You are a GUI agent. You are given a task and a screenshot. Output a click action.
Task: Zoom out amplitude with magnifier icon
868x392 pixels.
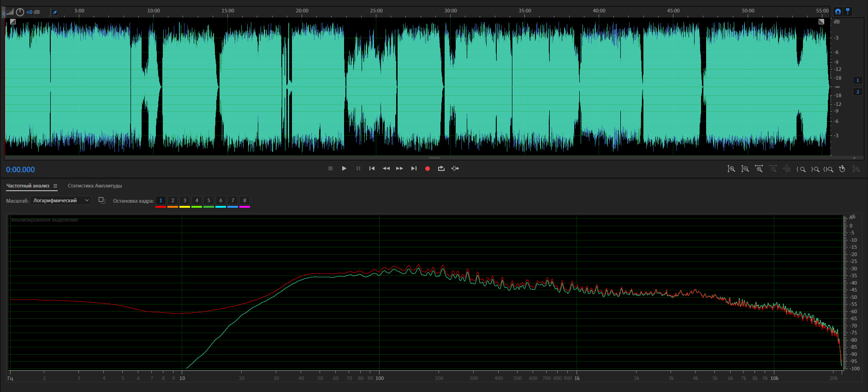click(x=745, y=169)
